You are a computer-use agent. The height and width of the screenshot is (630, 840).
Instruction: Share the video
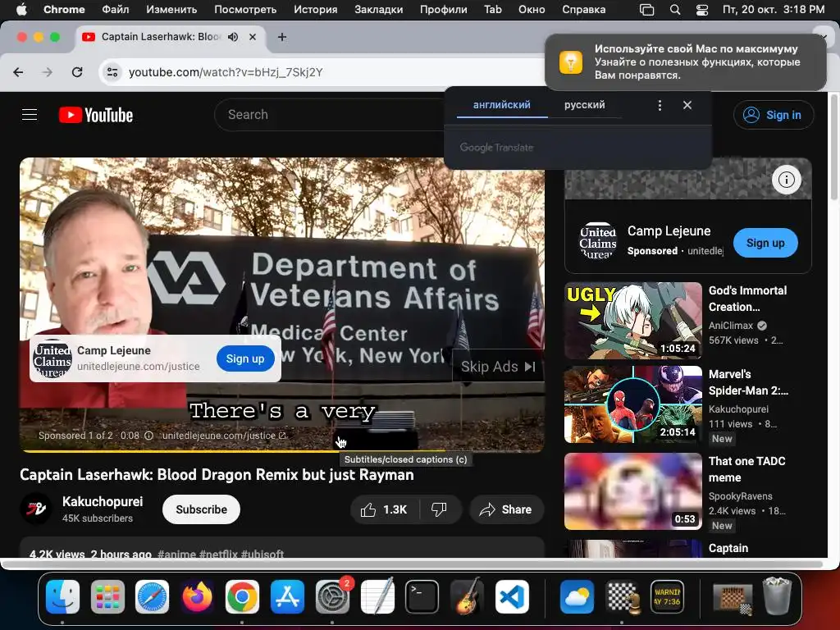click(506, 509)
